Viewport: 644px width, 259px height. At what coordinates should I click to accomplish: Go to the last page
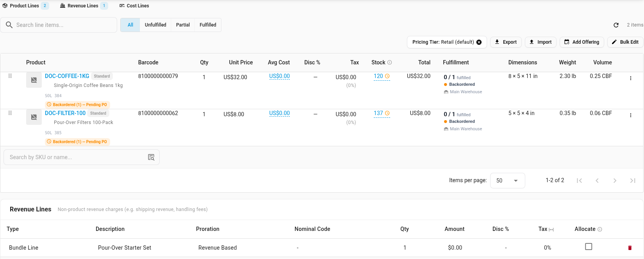(x=633, y=181)
